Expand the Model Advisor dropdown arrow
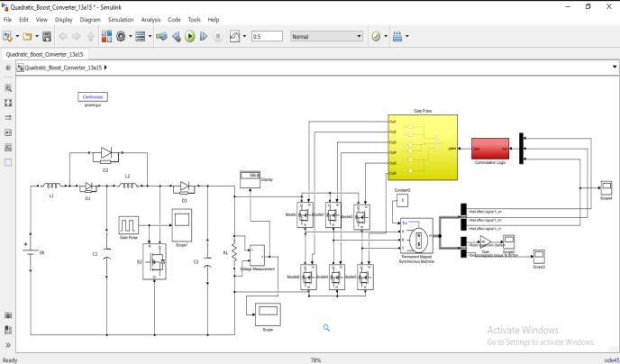620x364 pixels. coord(385,37)
